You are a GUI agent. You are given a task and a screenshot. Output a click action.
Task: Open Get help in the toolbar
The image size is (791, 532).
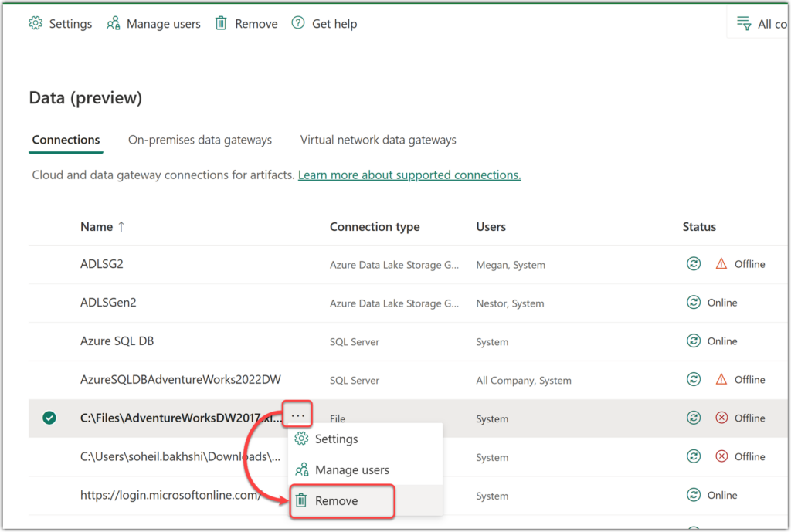tap(324, 24)
